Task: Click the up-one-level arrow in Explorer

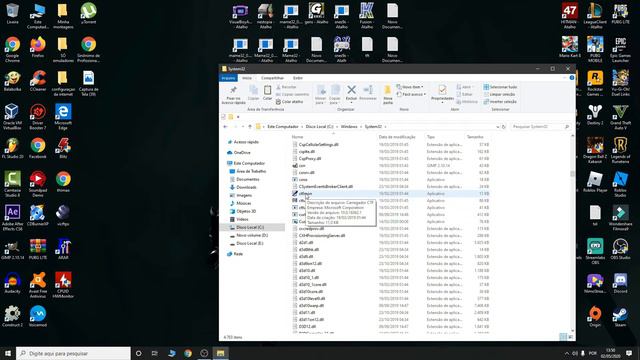Action: point(250,127)
